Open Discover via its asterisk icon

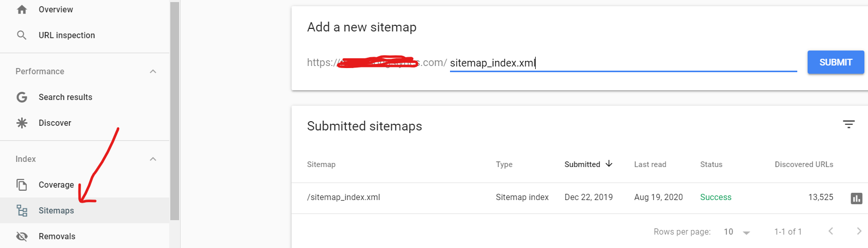pyautogui.click(x=22, y=123)
